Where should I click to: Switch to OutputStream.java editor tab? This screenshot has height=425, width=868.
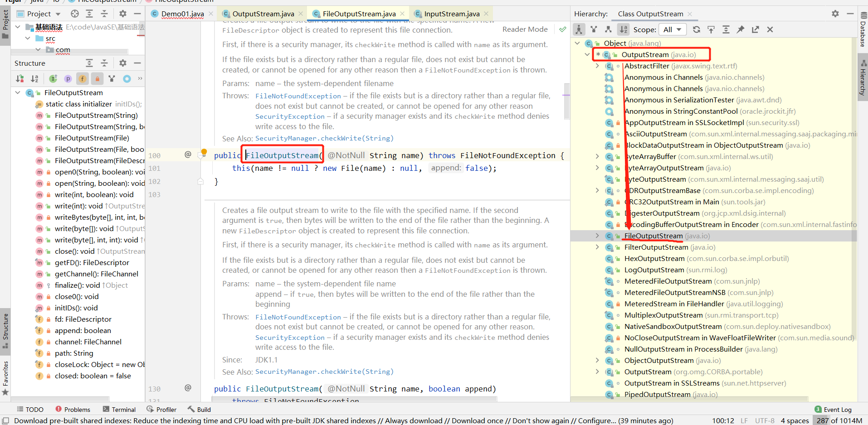pos(263,14)
